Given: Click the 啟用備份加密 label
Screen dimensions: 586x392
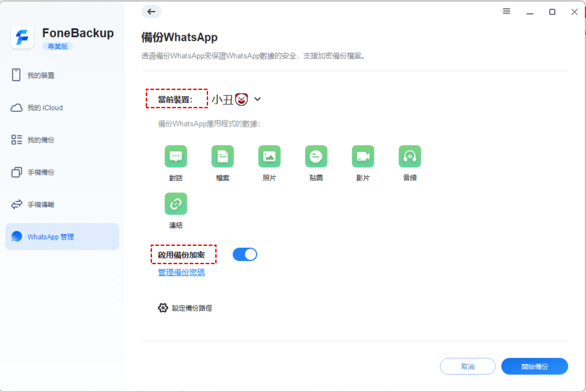Looking at the screenshot, I should [x=181, y=255].
